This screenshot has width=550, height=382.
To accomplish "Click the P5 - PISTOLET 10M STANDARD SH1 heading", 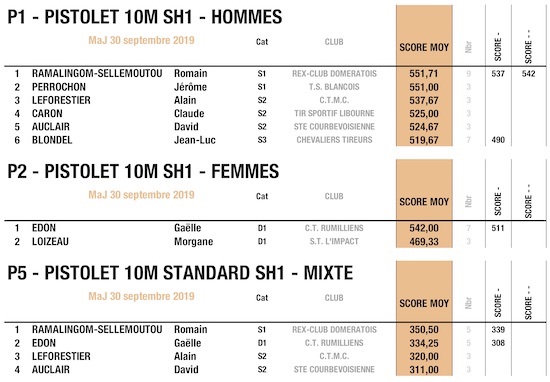I will tap(180, 273).
